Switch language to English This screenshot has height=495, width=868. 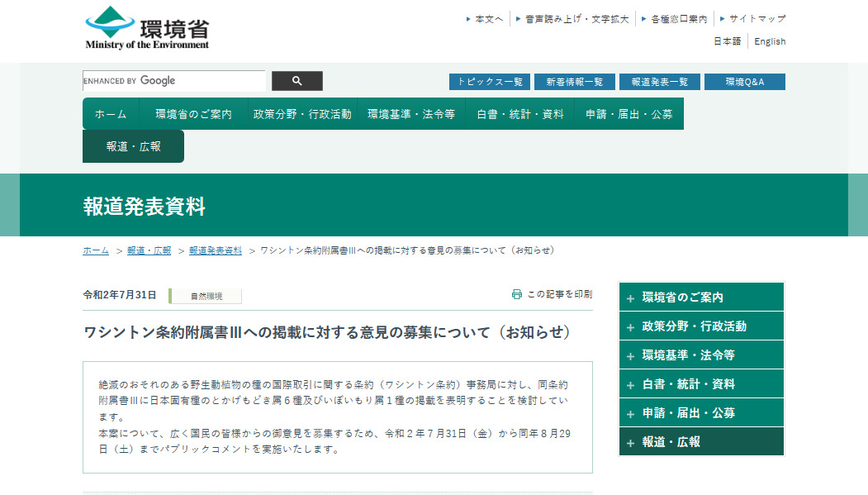(770, 41)
